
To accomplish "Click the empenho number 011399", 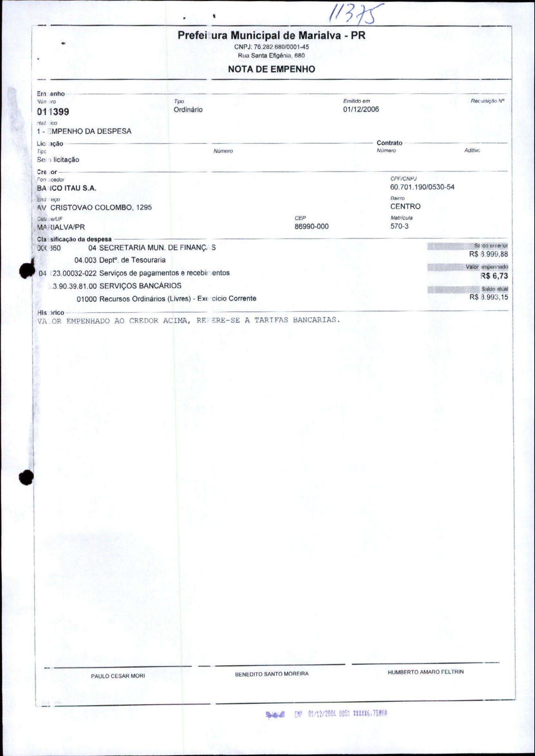I will pyautogui.click(x=53, y=112).
